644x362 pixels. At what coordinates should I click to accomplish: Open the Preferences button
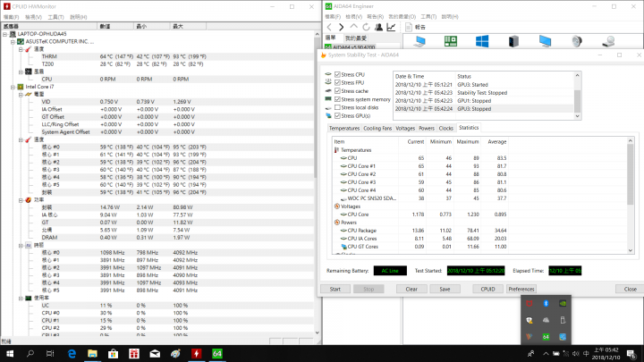pyautogui.click(x=521, y=289)
